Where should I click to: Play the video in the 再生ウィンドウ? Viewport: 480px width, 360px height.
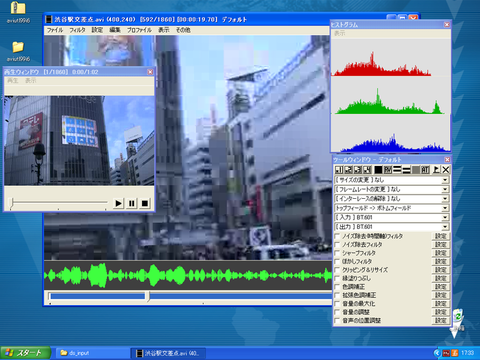(x=118, y=203)
